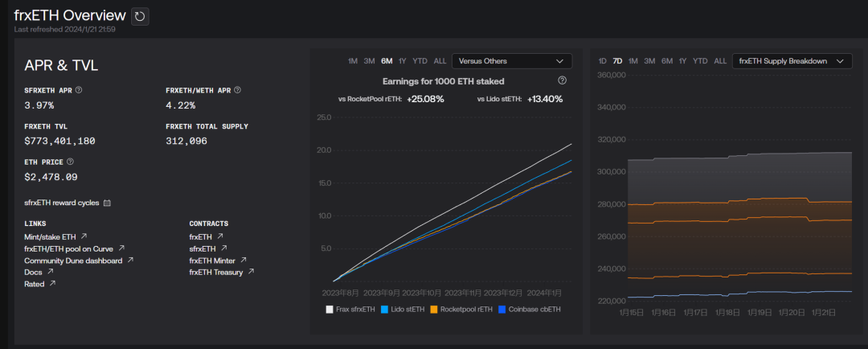Switch earnings chart to YTD range
This screenshot has width=868, height=349.
(420, 61)
